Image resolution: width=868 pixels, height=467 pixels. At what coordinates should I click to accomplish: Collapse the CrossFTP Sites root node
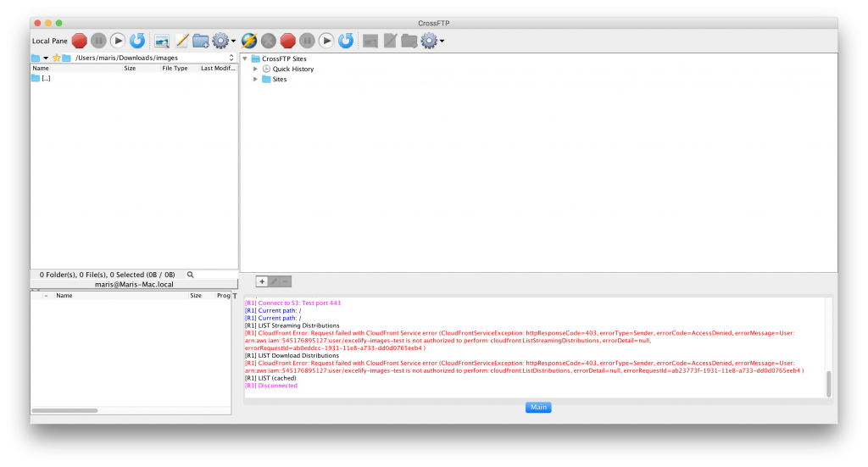[245, 58]
